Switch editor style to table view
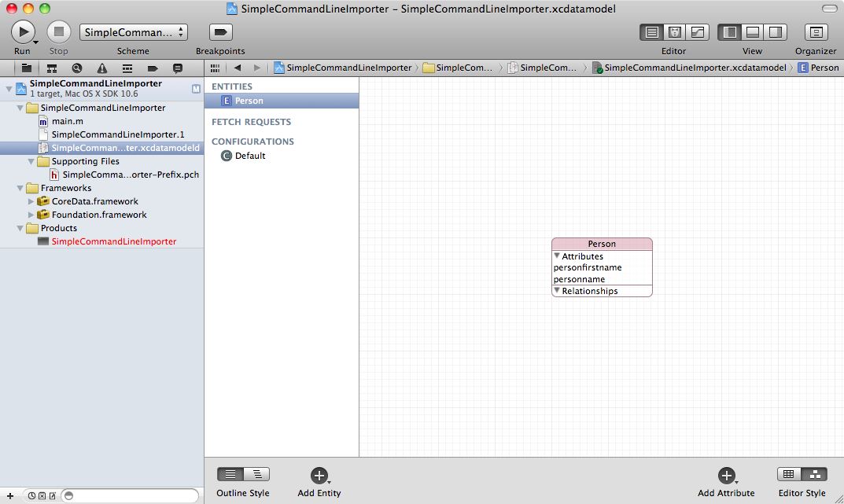The image size is (844, 504). [x=789, y=474]
